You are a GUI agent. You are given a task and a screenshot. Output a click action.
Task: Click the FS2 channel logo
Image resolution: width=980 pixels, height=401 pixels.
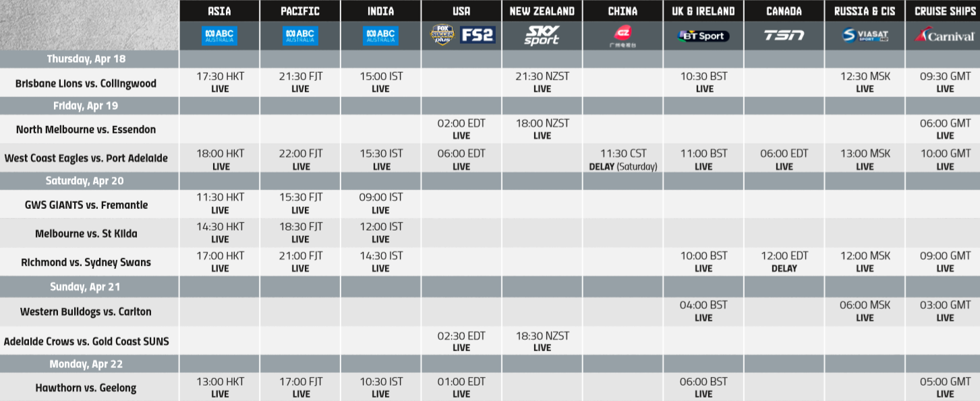(478, 35)
